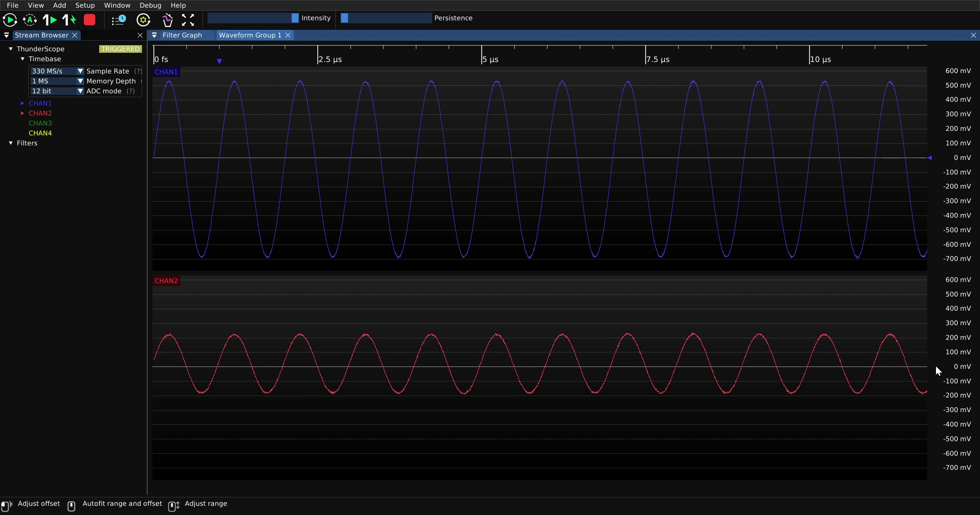Open the Debug menu

(x=150, y=5)
